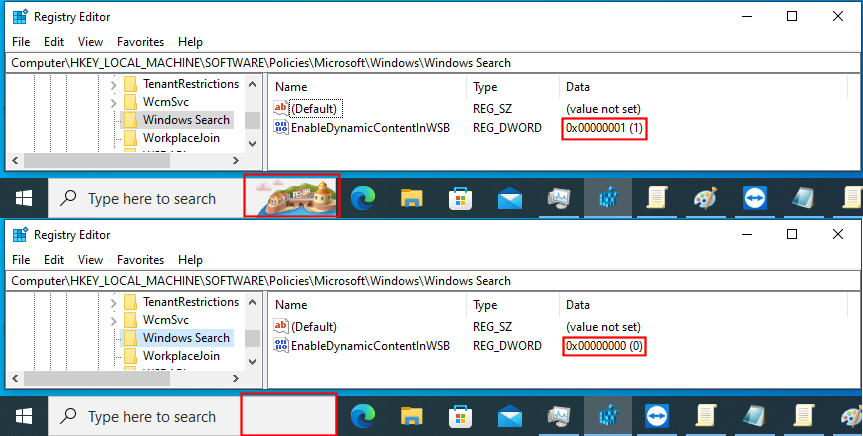
Task: Open File menu in lower Registry Editor
Action: tap(21, 260)
